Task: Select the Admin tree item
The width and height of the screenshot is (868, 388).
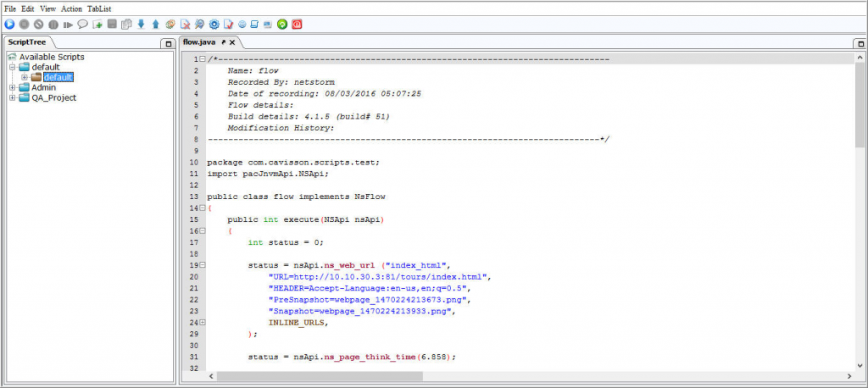Action: pyautogui.click(x=44, y=87)
